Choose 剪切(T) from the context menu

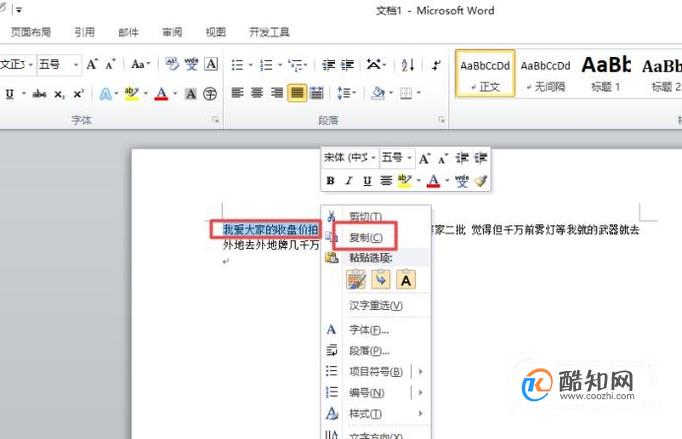[x=376, y=216]
